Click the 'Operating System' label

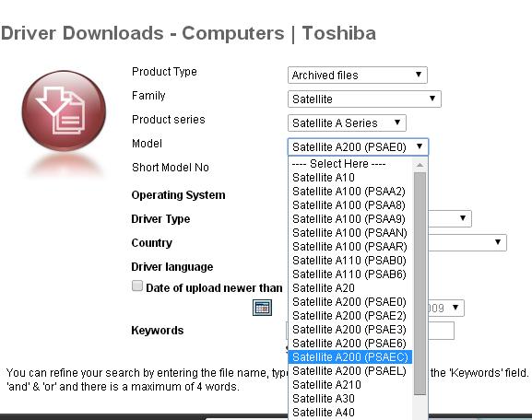tap(178, 195)
